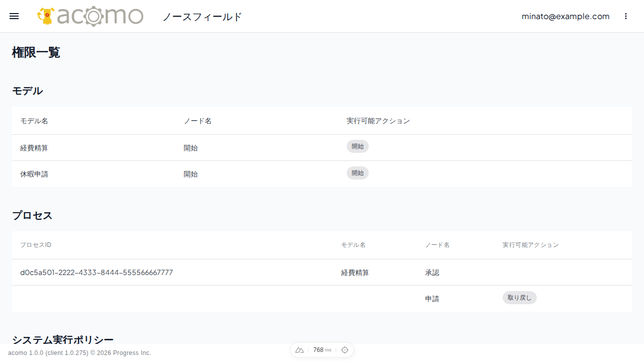Click the 実行可能アクション header in the model table

click(x=378, y=121)
